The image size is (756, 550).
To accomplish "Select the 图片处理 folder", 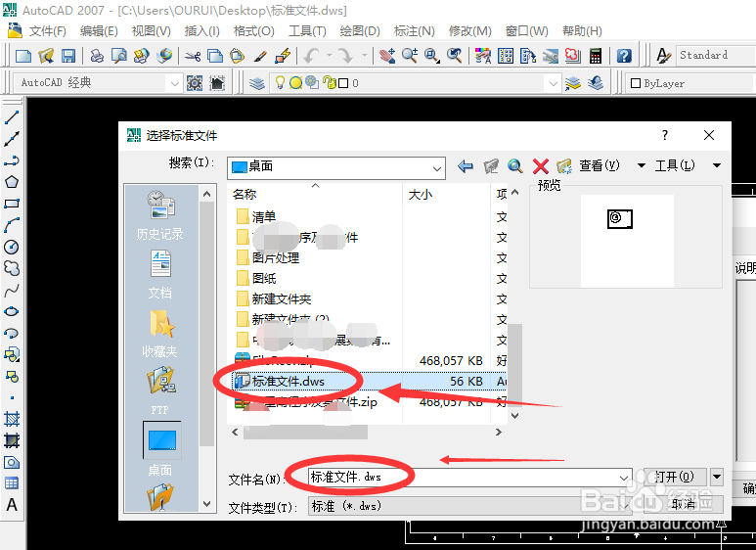I will click(x=268, y=257).
